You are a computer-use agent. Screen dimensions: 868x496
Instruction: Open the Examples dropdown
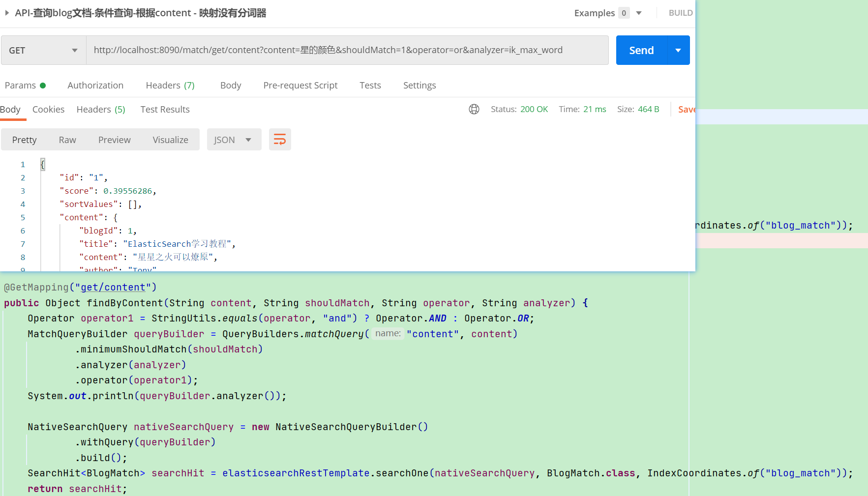coord(638,13)
